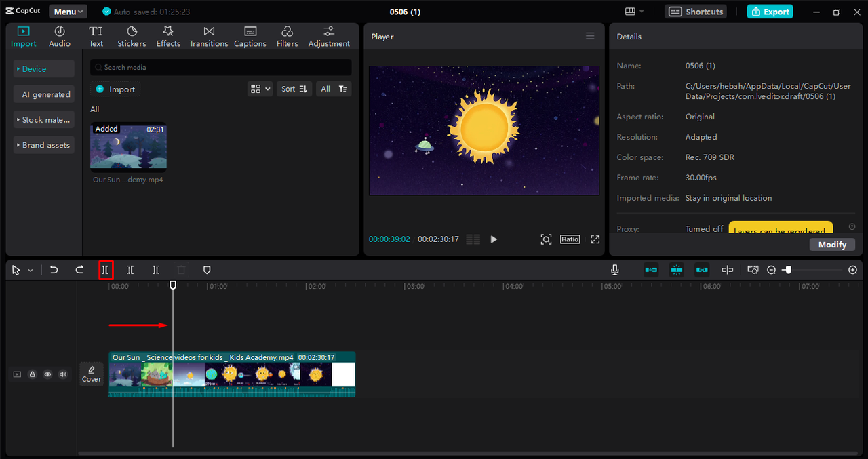
Task: Expand the player to fullscreen
Action: click(x=595, y=239)
